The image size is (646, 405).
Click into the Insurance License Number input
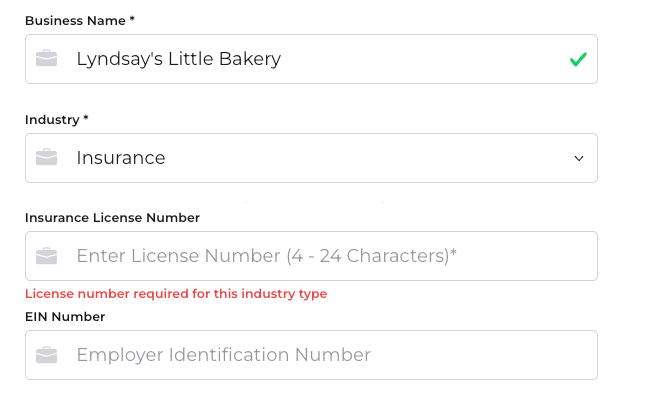click(311, 256)
